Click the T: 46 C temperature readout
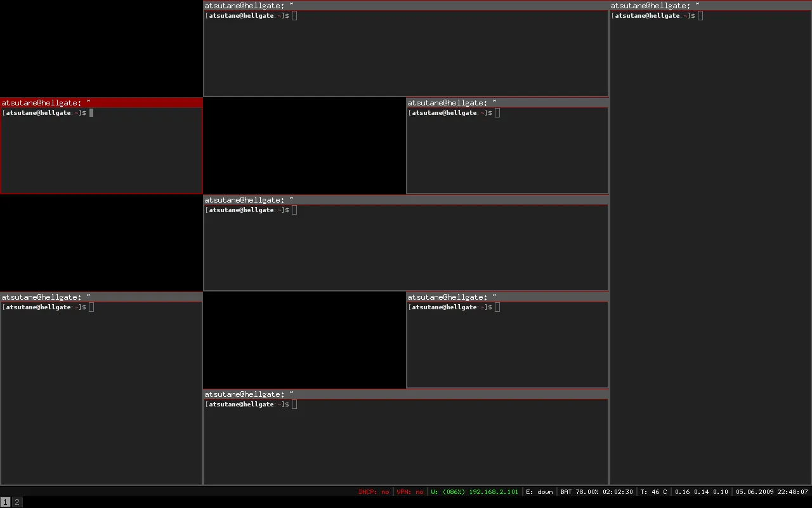 click(x=653, y=492)
